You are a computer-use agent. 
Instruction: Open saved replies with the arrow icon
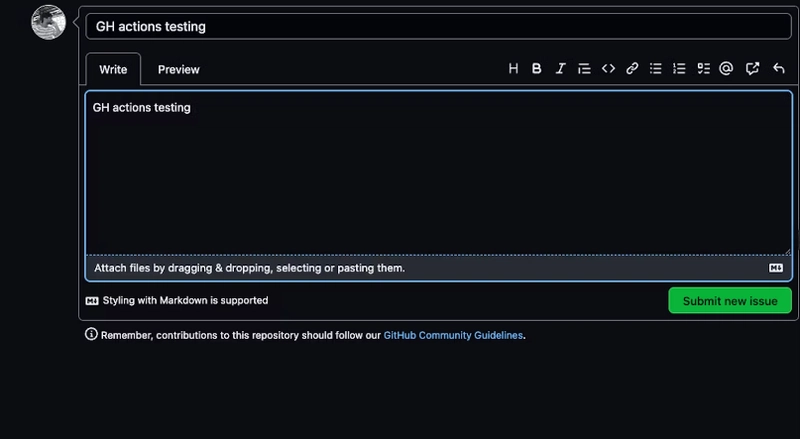click(x=779, y=68)
